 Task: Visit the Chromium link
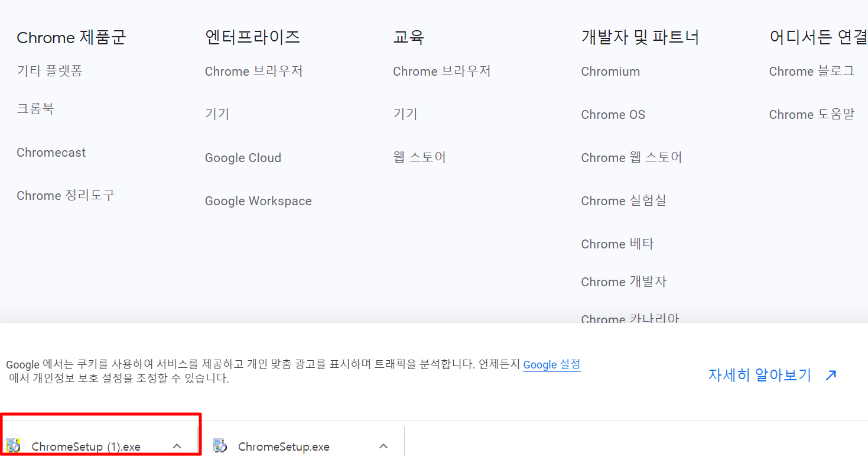[610, 72]
